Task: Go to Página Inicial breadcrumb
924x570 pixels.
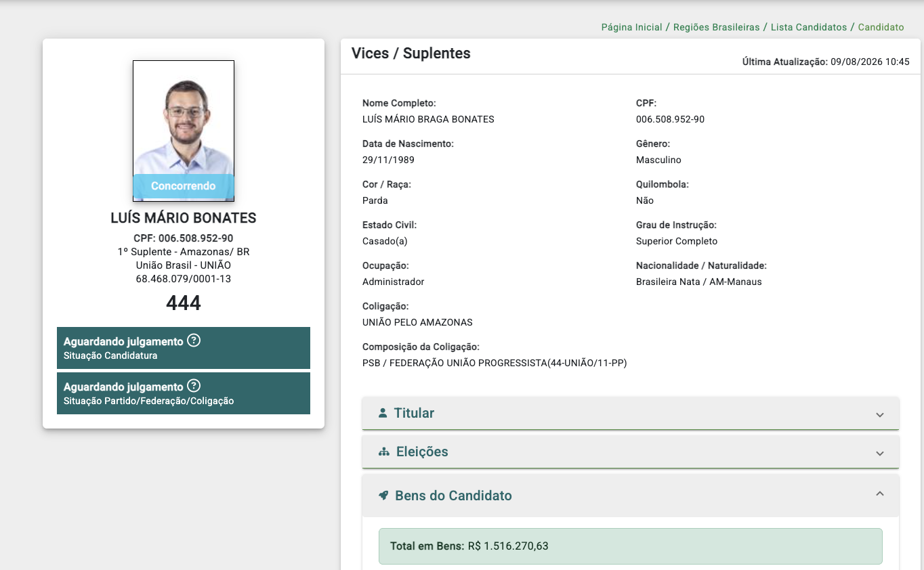Action: point(631,27)
